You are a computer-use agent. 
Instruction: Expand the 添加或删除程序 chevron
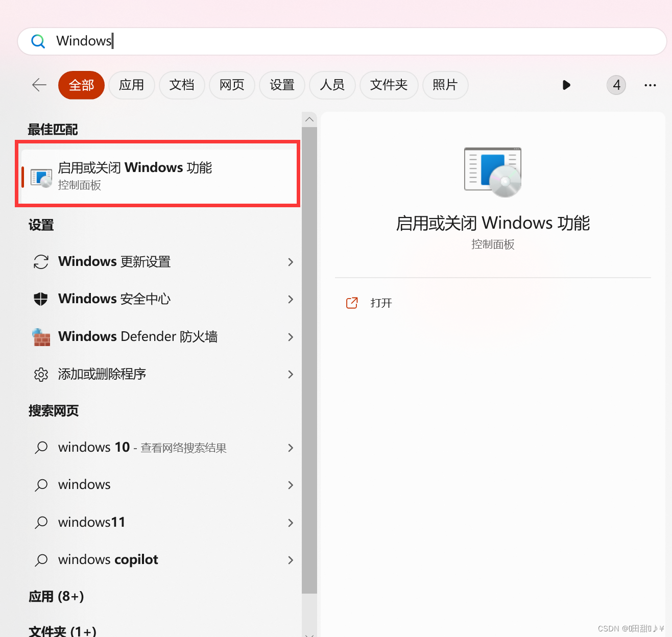[x=291, y=374]
